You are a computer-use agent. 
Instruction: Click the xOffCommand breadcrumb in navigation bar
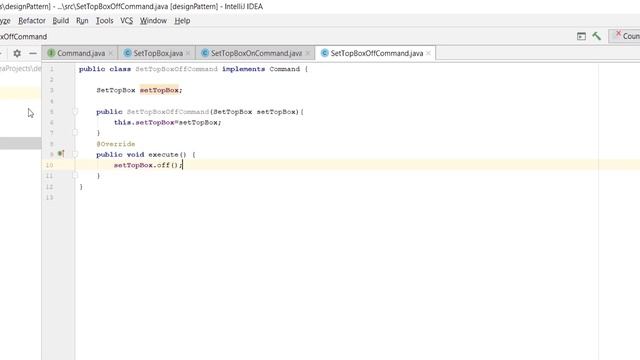coord(23,36)
